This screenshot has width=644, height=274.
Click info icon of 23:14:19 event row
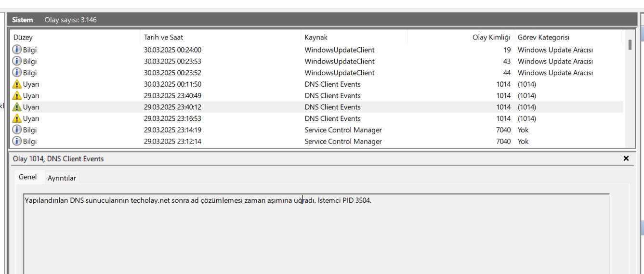click(x=17, y=130)
